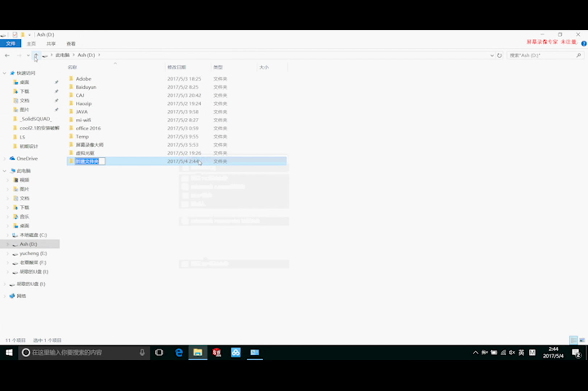Open the address bar history dropdown
The height and width of the screenshot is (391, 588).
[492, 55]
